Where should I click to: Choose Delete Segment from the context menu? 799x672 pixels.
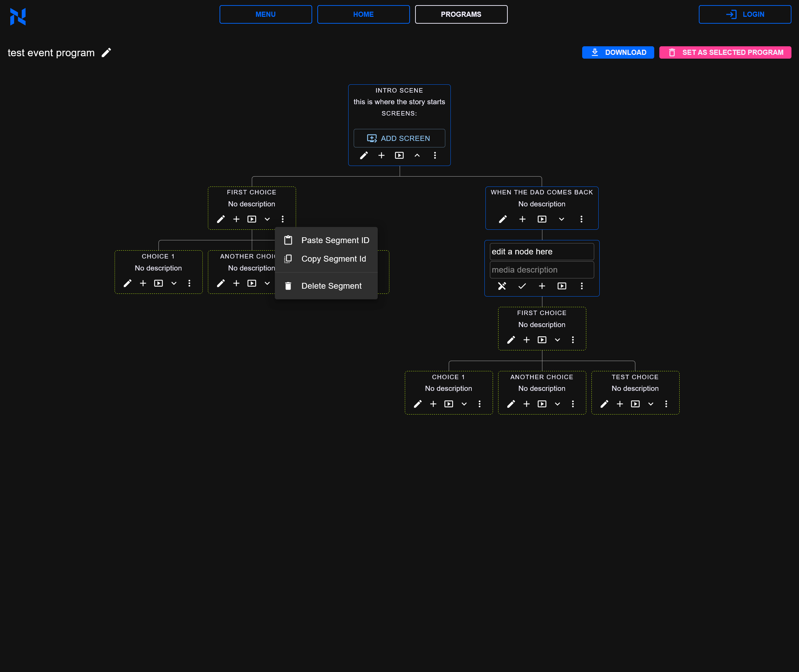[331, 286]
